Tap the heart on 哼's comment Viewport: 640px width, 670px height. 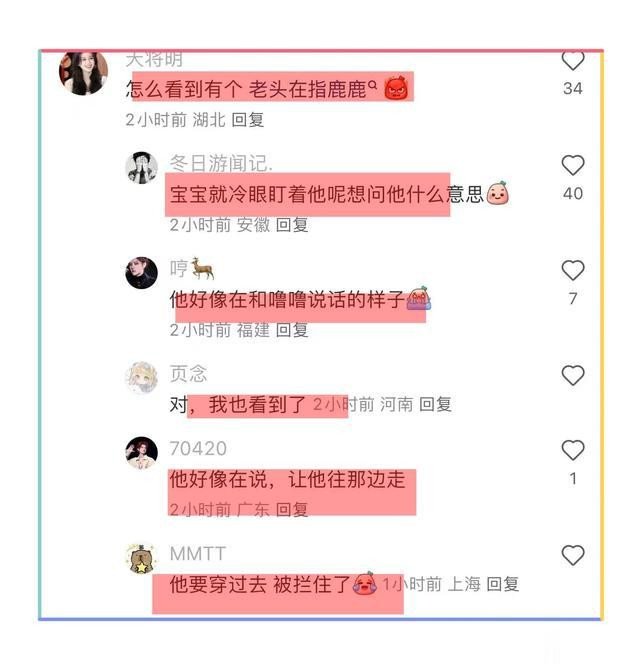point(572,270)
